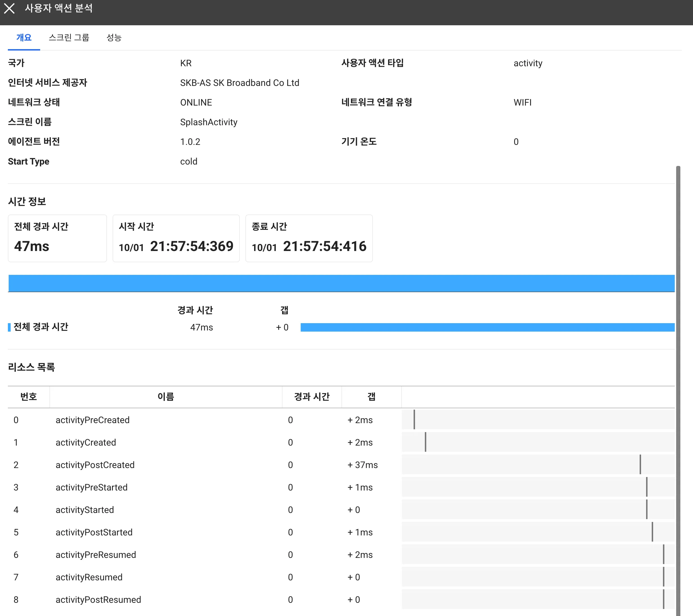The height and width of the screenshot is (616, 693).
Task: Open the 성능 tab
Action: [114, 37]
